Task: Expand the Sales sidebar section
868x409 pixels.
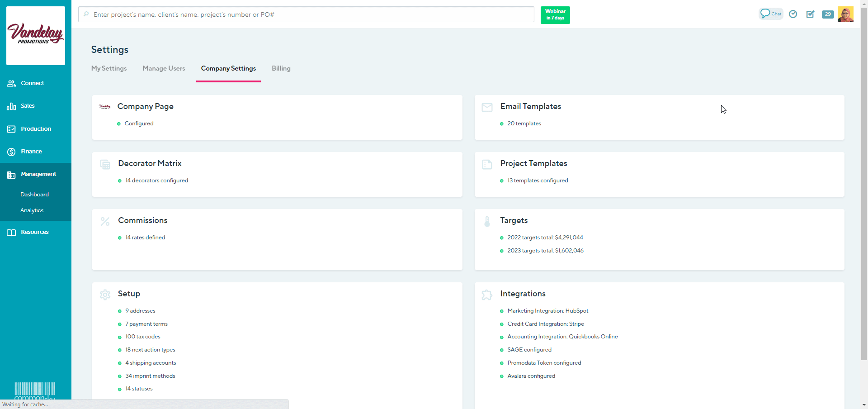Action: [28, 106]
